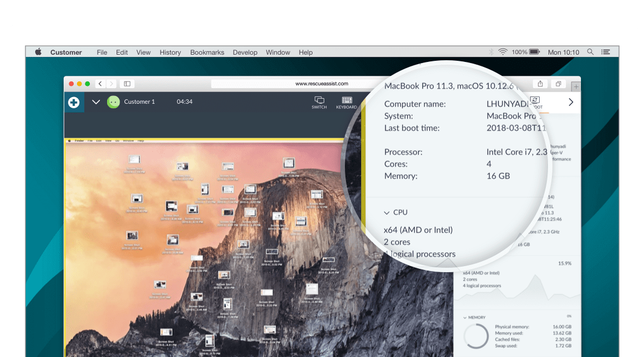
Task: Collapse the MEMORY section
Action: point(464,317)
